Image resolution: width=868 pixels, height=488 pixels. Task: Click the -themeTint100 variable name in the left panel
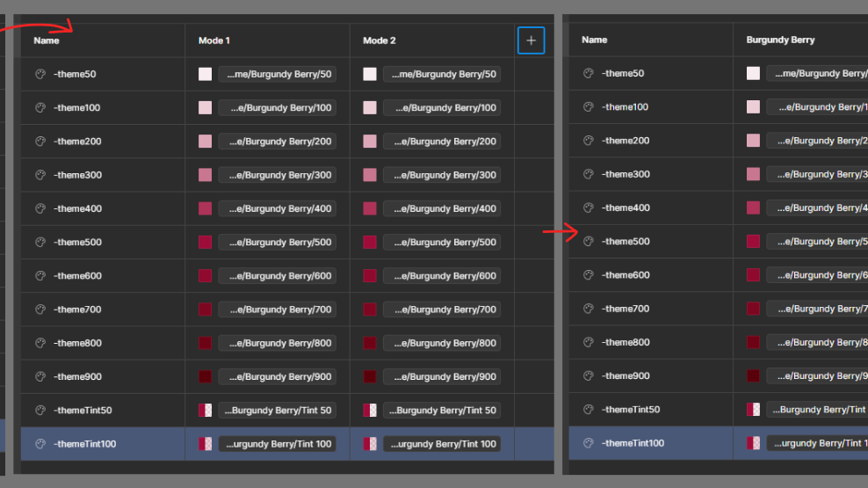tap(84, 444)
